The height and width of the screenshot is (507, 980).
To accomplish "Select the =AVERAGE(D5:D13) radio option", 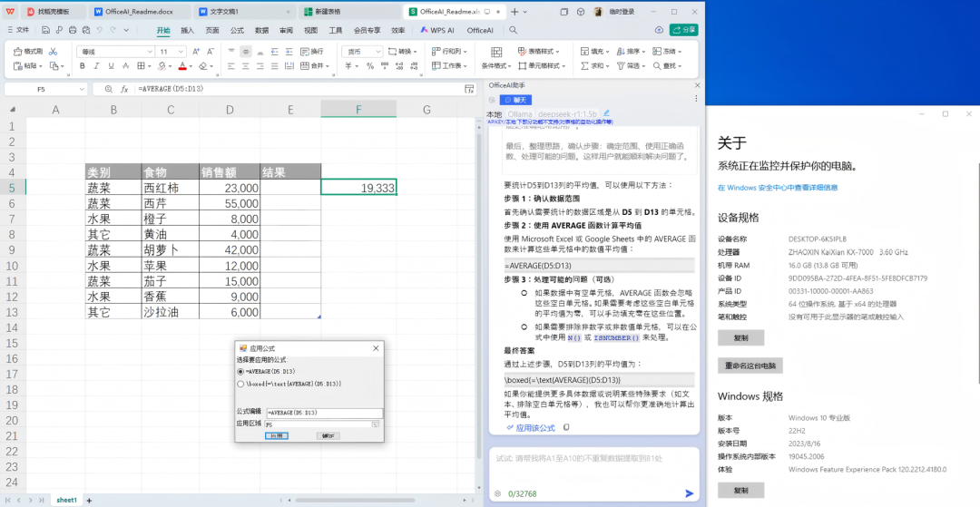I will coord(240,372).
